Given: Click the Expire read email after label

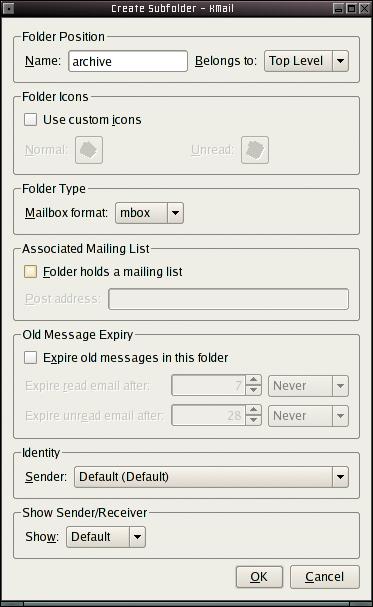Looking at the screenshot, I should 87,386.
